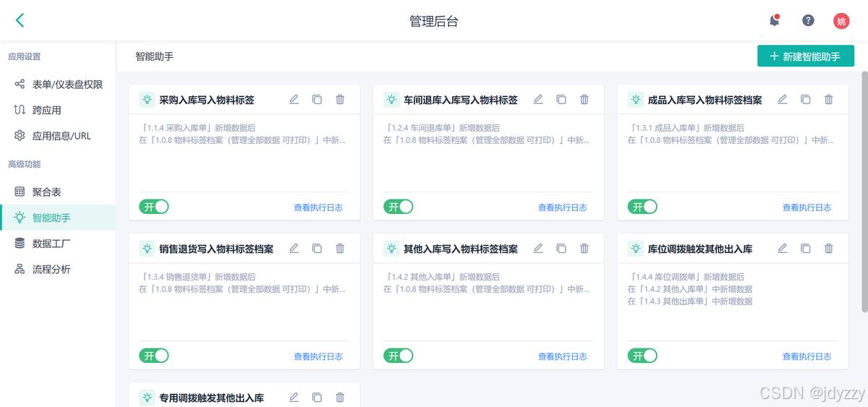This screenshot has width=868, height=407.
Task: Click the 新建智能助手 button
Action: point(806,56)
